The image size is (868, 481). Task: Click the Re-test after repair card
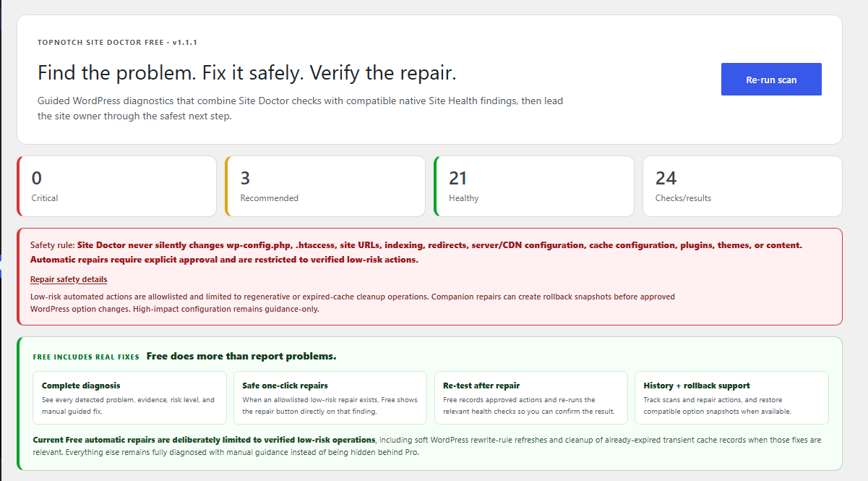(531, 398)
